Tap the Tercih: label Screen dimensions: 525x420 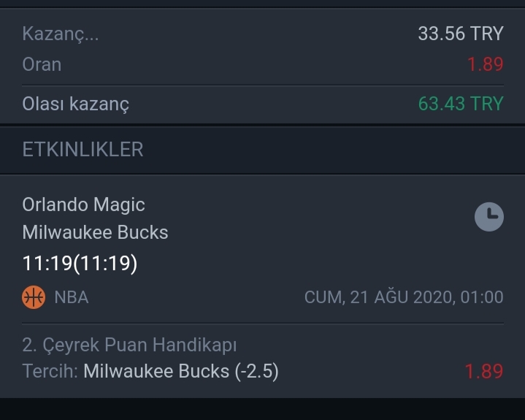50,371
